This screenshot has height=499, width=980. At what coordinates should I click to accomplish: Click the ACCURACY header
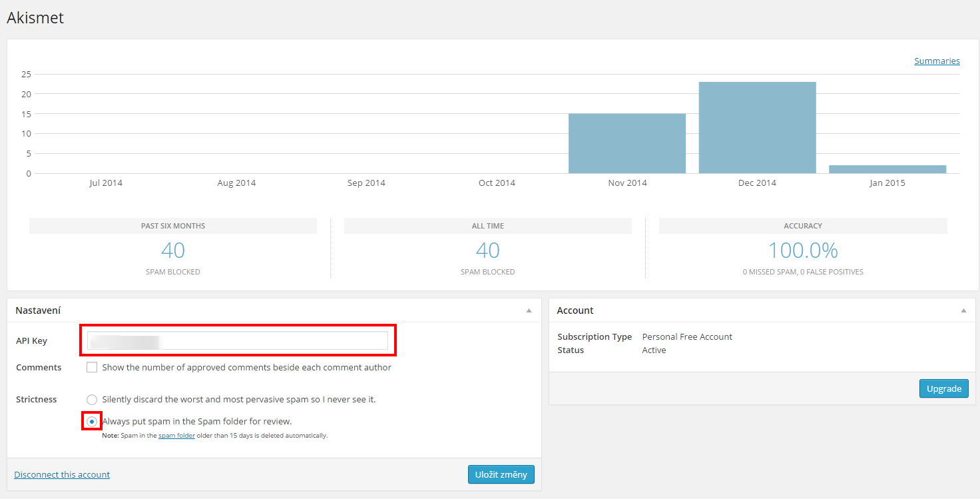tap(803, 226)
